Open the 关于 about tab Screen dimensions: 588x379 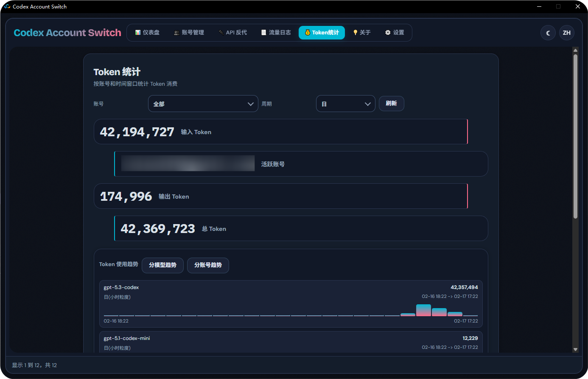(x=362, y=33)
